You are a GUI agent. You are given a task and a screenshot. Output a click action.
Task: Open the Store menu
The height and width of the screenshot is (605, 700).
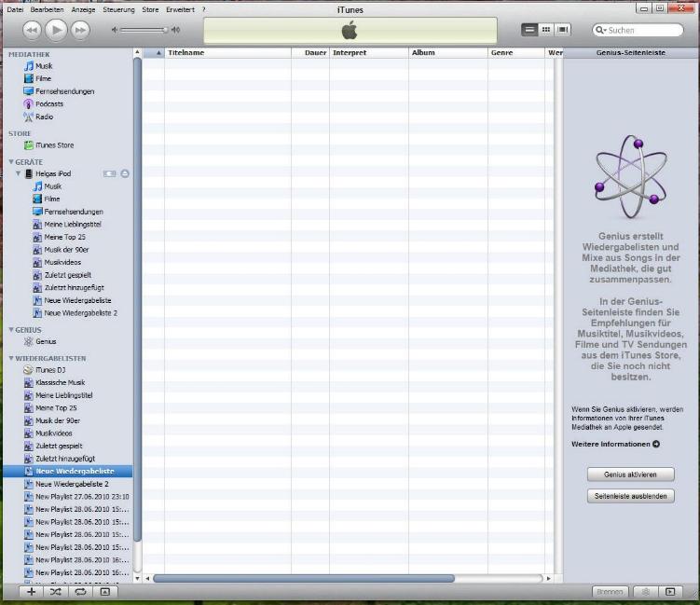coord(150,9)
